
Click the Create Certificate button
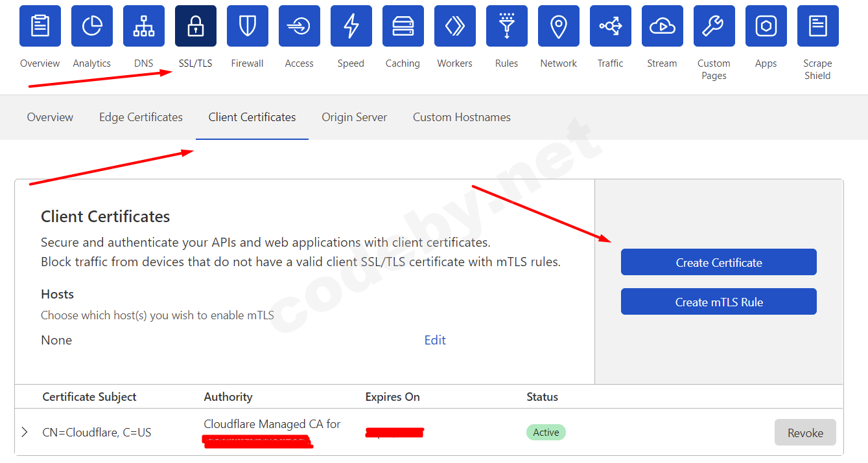point(719,262)
